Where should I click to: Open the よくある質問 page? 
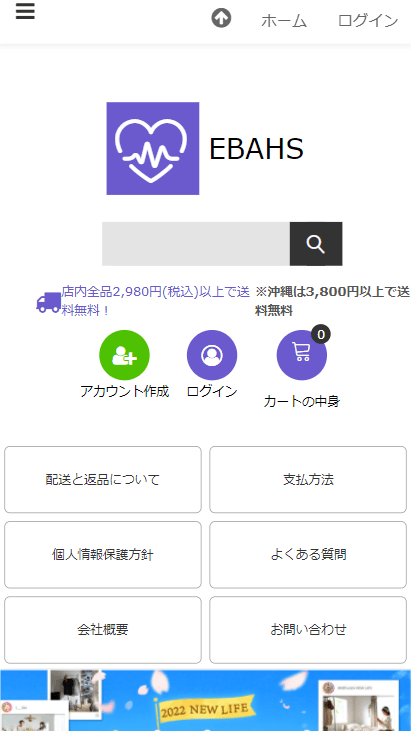pos(308,555)
